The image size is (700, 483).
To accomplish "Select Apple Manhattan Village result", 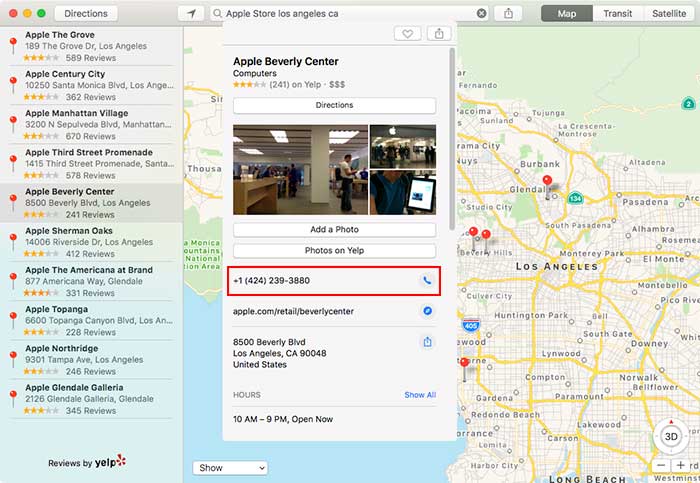I will point(91,124).
